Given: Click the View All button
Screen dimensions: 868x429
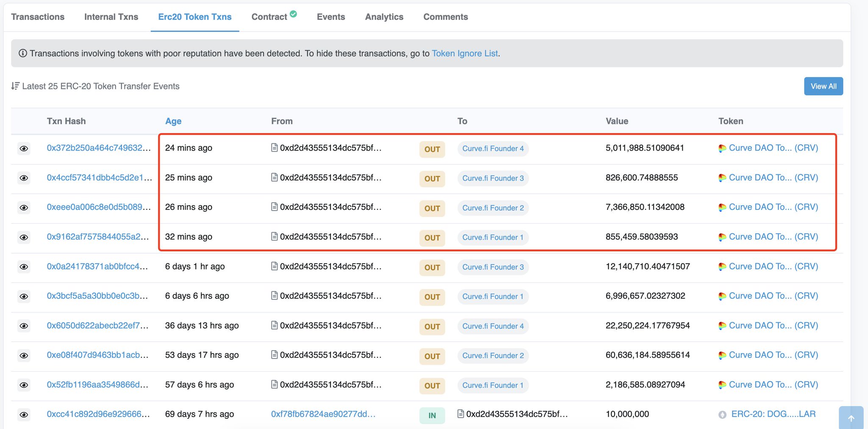Looking at the screenshot, I should [x=823, y=86].
